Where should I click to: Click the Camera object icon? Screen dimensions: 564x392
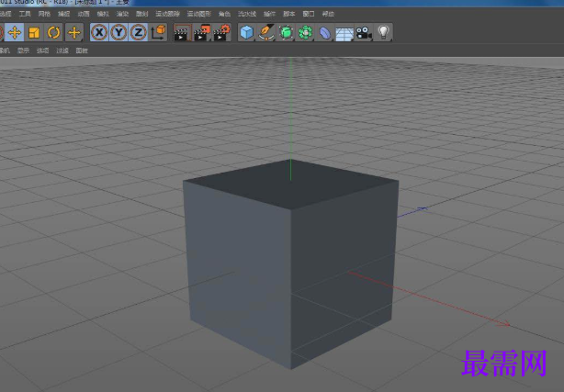coord(364,33)
